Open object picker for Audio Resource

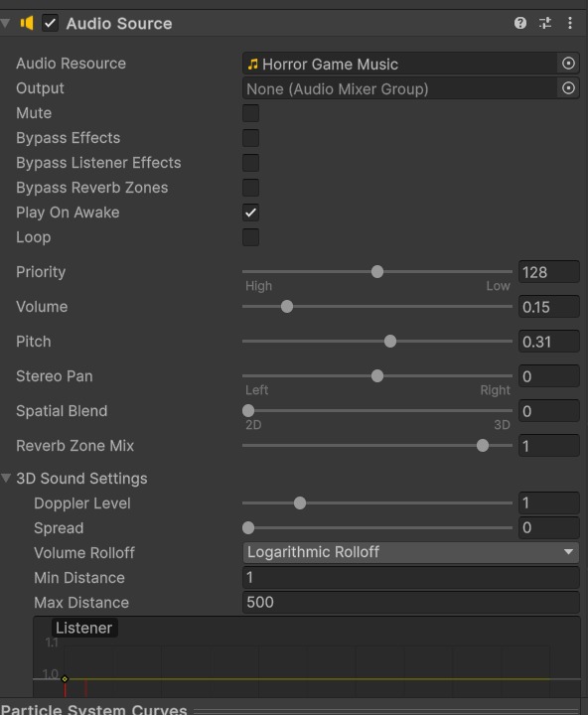click(568, 64)
